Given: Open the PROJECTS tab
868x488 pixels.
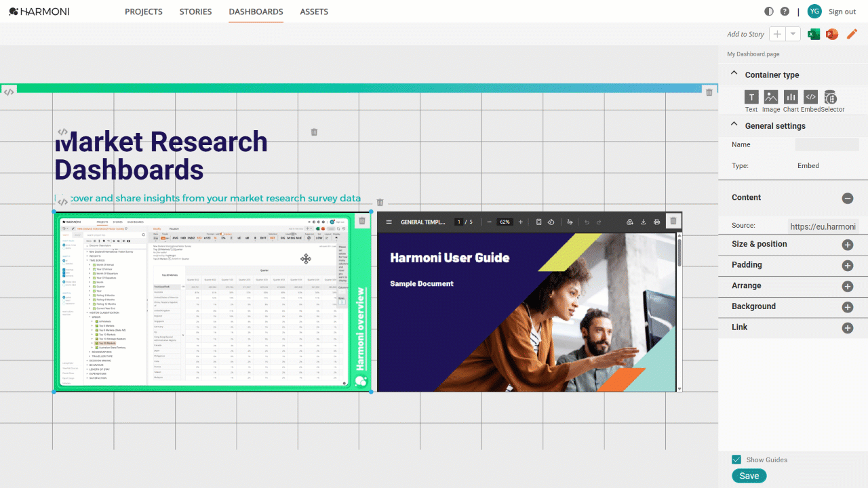Looking at the screenshot, I should (144, 12).
